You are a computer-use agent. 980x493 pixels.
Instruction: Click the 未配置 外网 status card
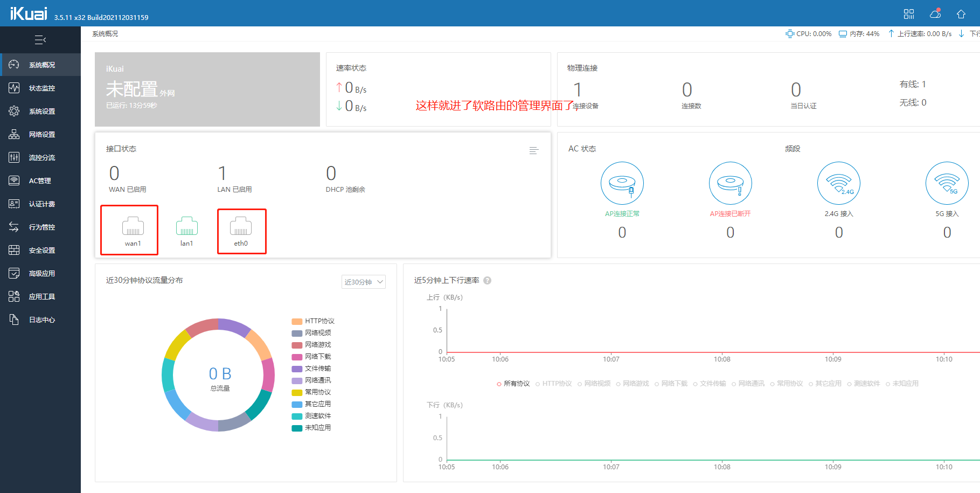pos(207,89)
